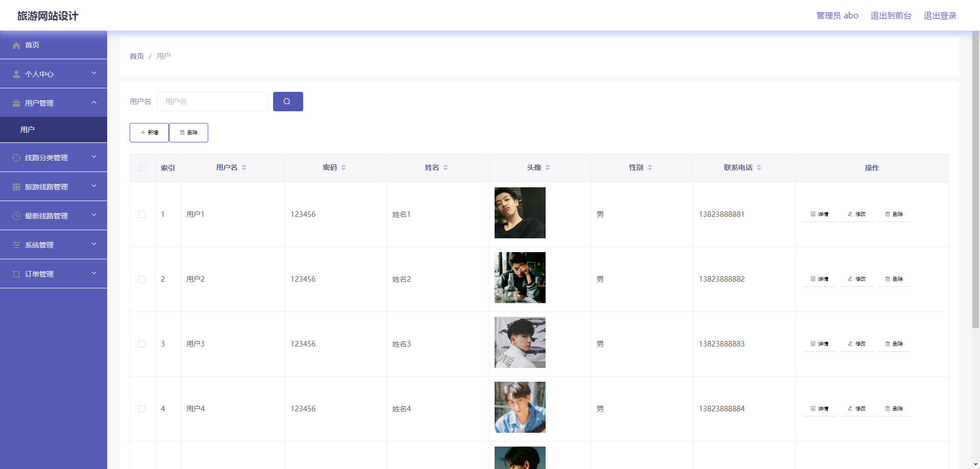The image size is (980, 469).
Task: Click 管理员 abo link
Action: pos(837,16)
